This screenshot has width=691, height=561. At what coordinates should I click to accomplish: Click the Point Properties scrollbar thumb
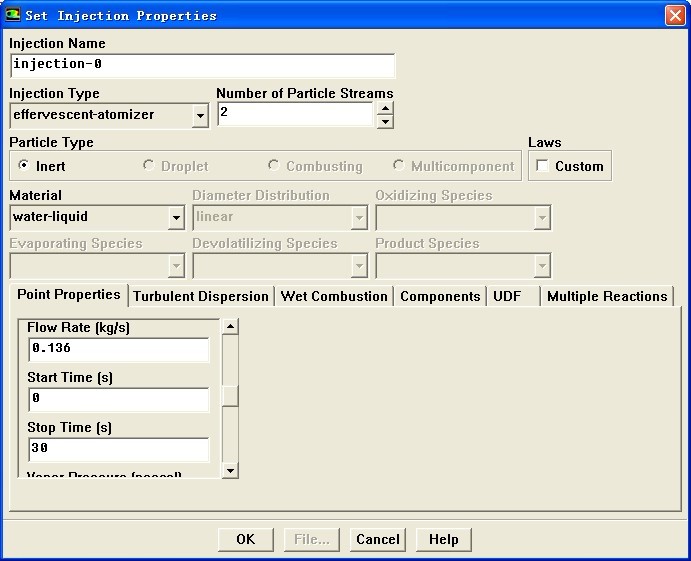click(x=230, y=395)
